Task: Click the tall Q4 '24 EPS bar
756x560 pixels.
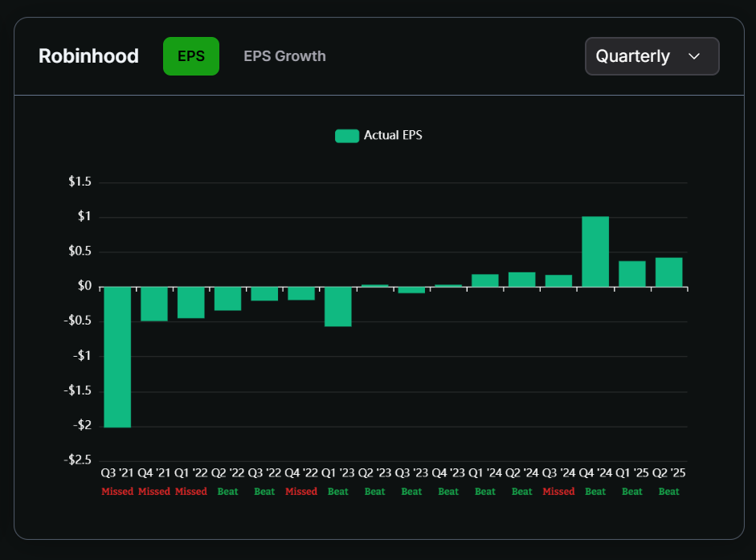Action: pyautogui.click(x=595, y=251)
